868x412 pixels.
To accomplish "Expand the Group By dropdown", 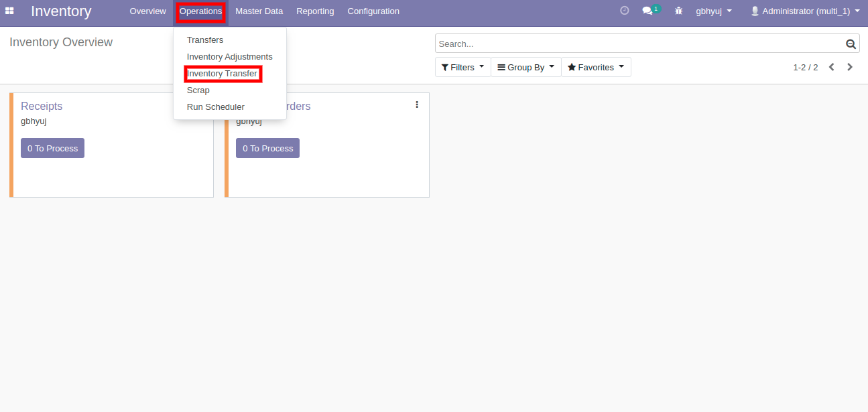I will click(525, 67).
